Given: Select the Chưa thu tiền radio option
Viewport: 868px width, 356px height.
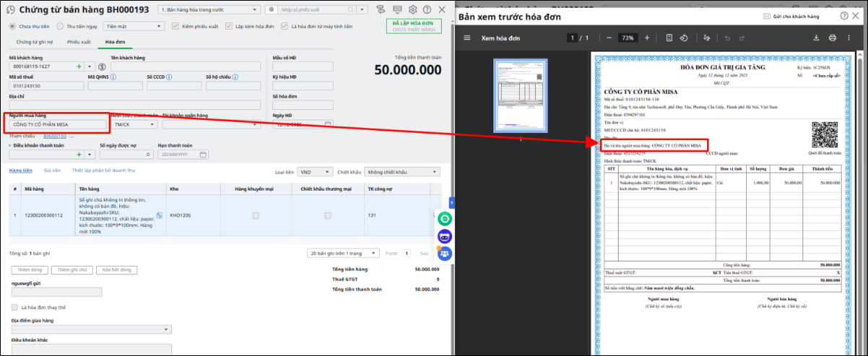Looking at the screenshot, I should tap(12, 26).
